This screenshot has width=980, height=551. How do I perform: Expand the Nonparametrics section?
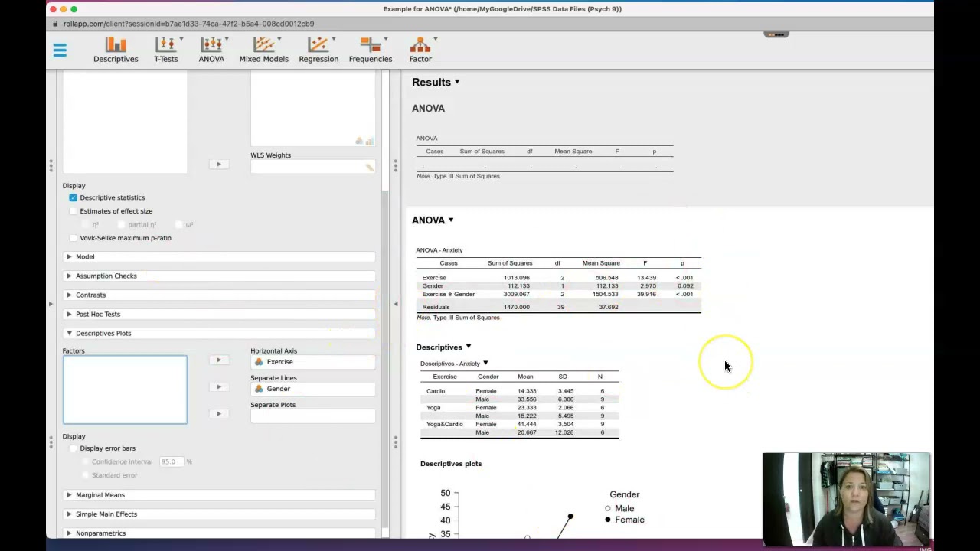click(x=219, y=533)
